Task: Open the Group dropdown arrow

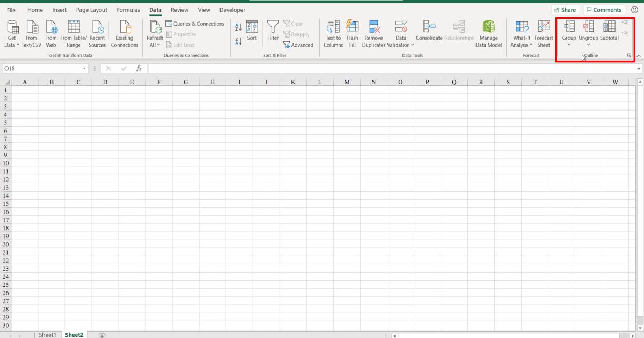Action: click(569, 45)
